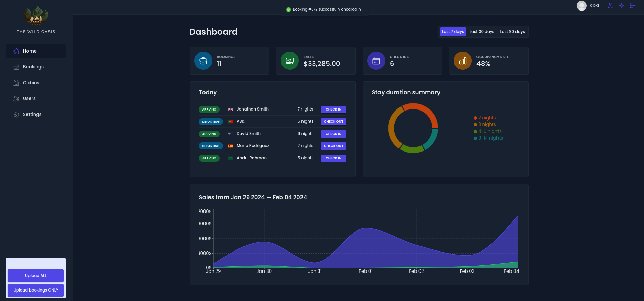The height and width of the screenshot is (301, 644).
Task: Toggle light mode with the sun icon
Action: (621, 5)
